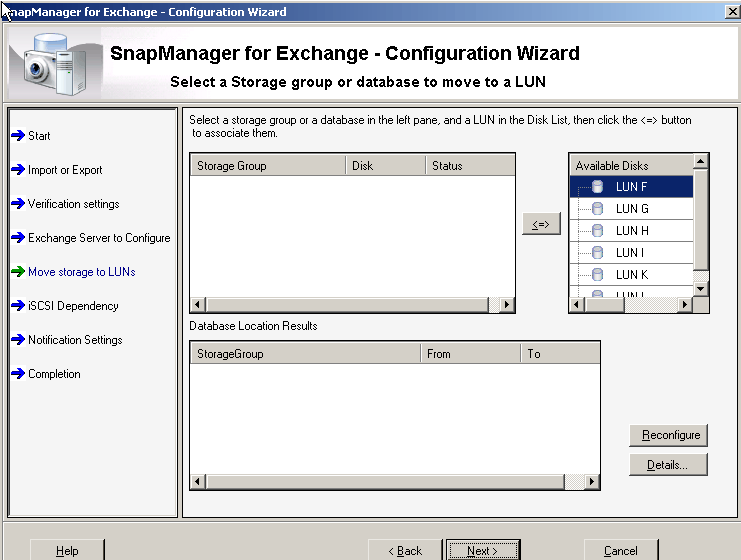The image size is (741, 560).
Task: Click the LUN F disk icon
Action: click(597, 187)
